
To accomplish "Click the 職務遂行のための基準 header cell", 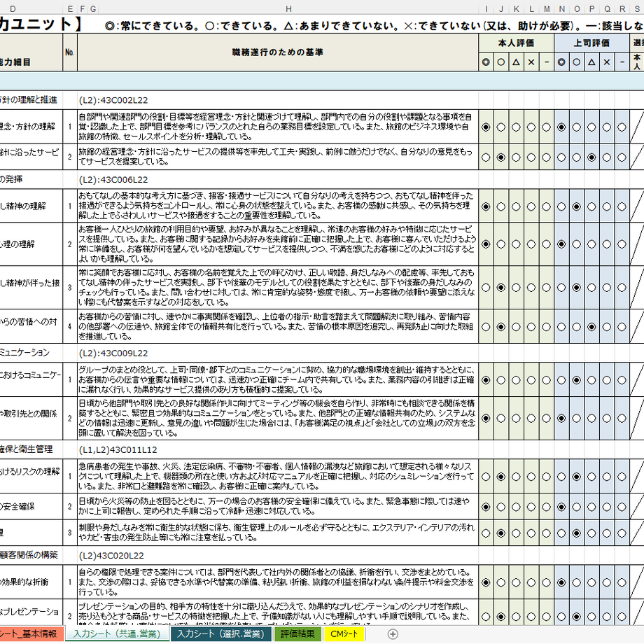I will coord(278,52).
